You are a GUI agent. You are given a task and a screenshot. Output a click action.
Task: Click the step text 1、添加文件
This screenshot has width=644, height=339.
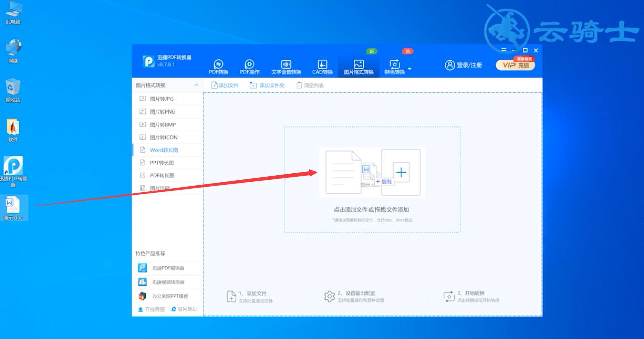pyautogui.click(x=252, y=293)
